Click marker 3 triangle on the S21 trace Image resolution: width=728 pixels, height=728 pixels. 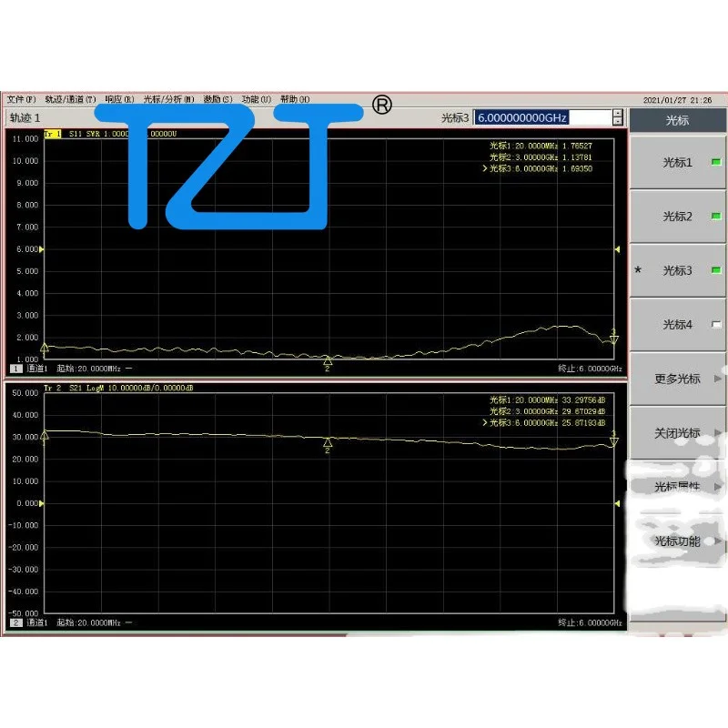pyautogui.click(x=613, y=441)
